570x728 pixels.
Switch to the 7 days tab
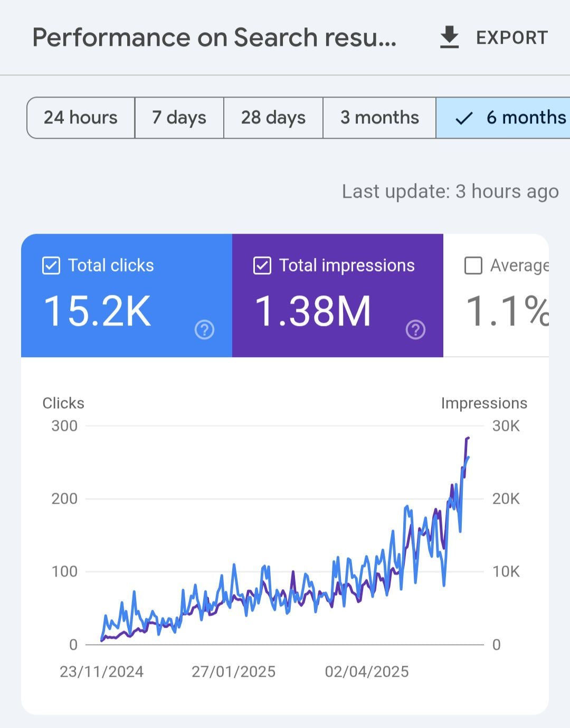click(179, 118)
